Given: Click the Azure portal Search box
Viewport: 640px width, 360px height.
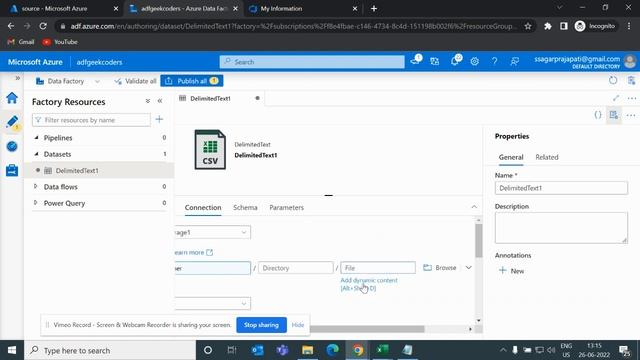Looking at the screenshot, I should coord(312,62).
